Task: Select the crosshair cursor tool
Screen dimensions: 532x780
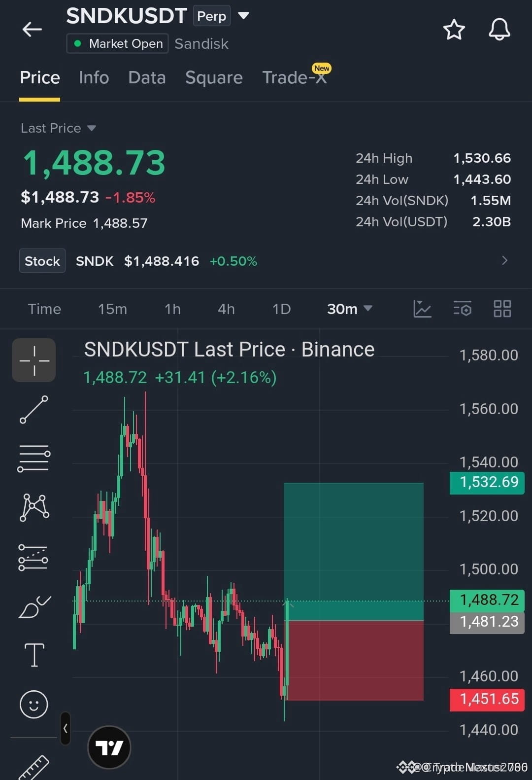Action: pyautogui.click(x=34, y=360)
